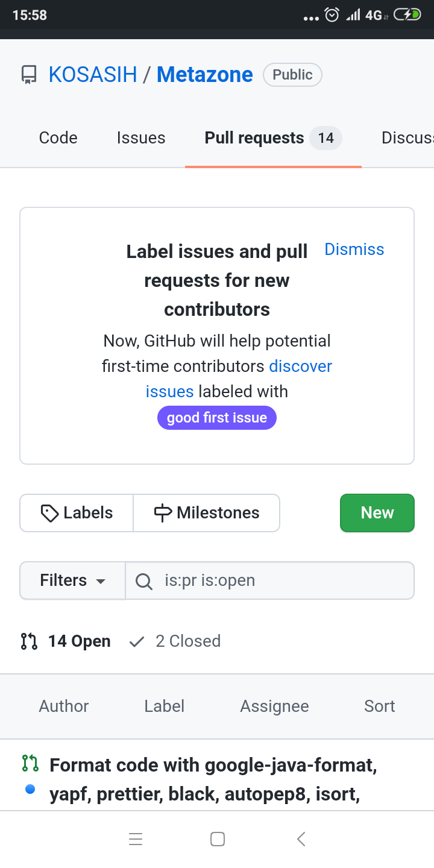
Task: Switch to the Issues tab
Action: click(x=141, y=138)
